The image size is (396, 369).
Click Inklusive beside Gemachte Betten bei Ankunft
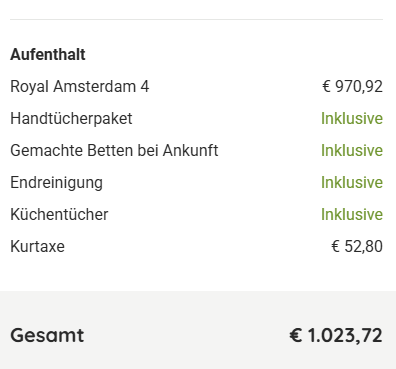pos(352,150)
